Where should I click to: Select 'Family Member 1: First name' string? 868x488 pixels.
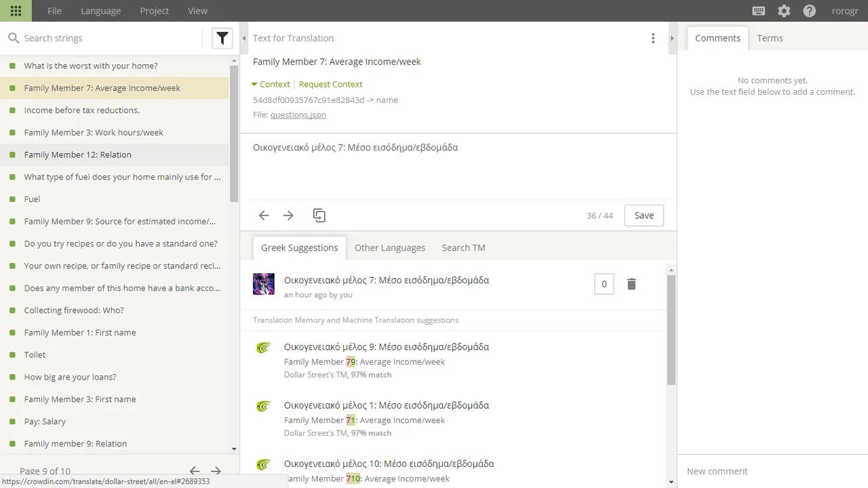point(115,332)
